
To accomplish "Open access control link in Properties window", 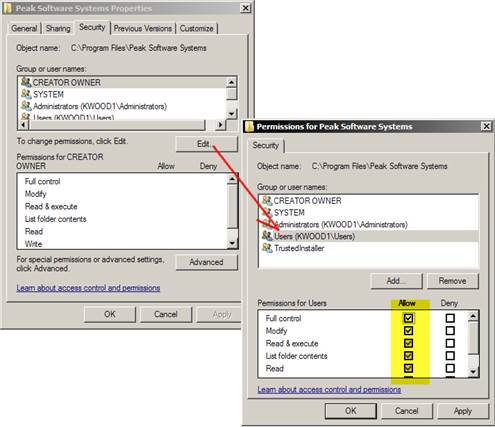I will [88, 288].
